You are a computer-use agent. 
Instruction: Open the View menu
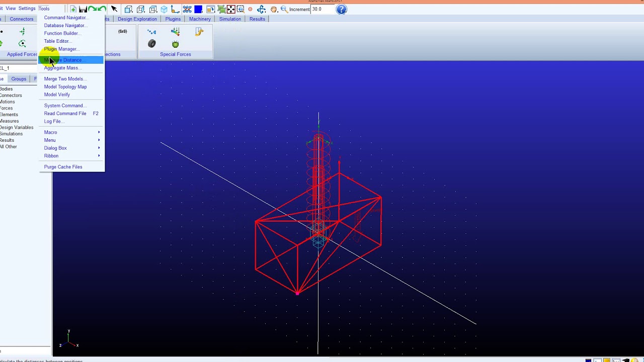(x=11, y=9)
